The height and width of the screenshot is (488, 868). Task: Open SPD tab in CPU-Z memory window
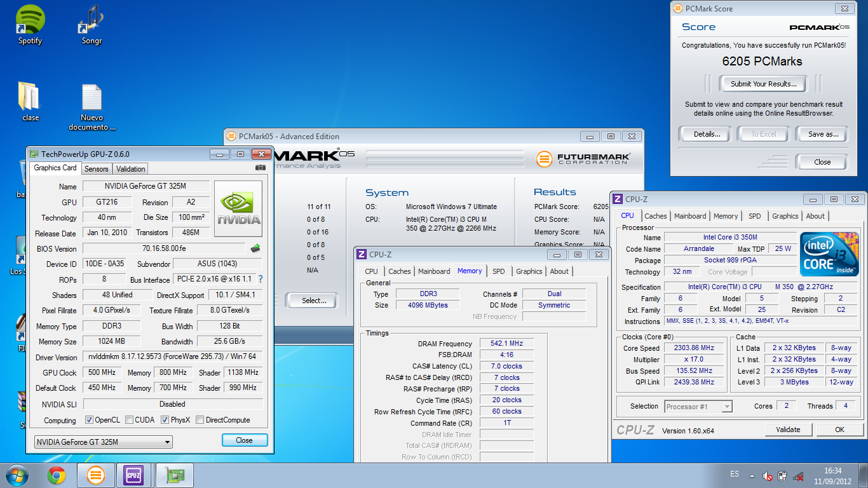[x=499, y=271]
